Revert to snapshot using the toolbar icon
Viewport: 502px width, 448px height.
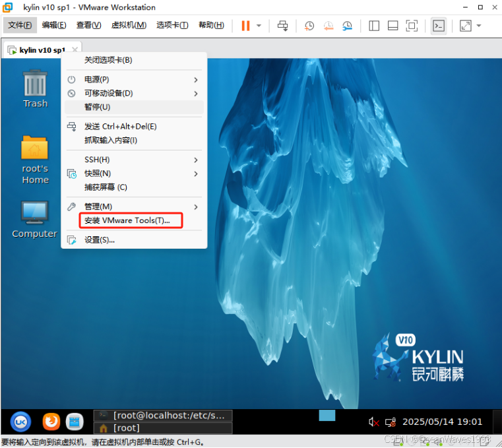[x=329, y=26]
